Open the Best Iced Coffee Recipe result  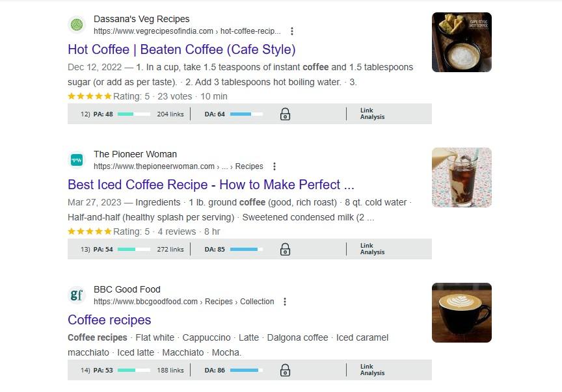211,185
